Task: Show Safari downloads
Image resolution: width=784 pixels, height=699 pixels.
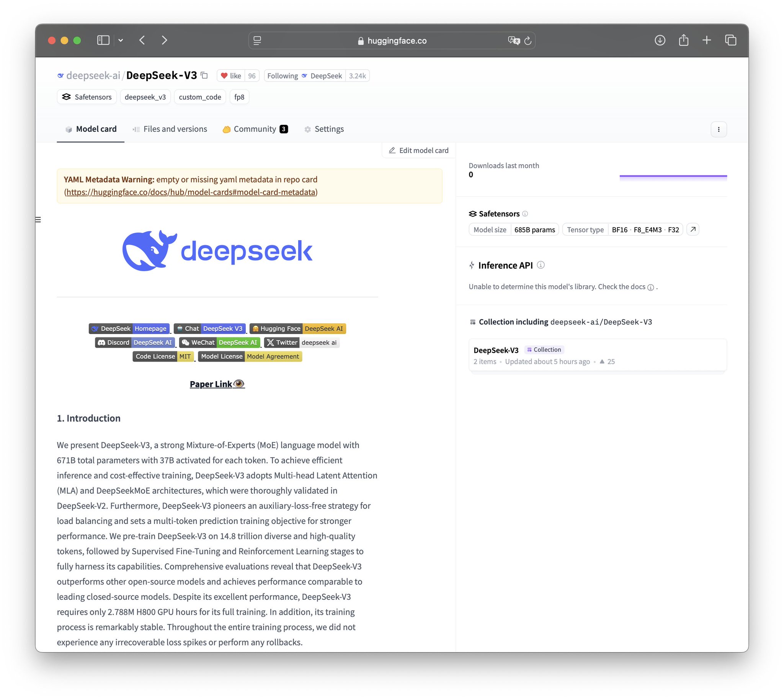Action: click(660, 40)
